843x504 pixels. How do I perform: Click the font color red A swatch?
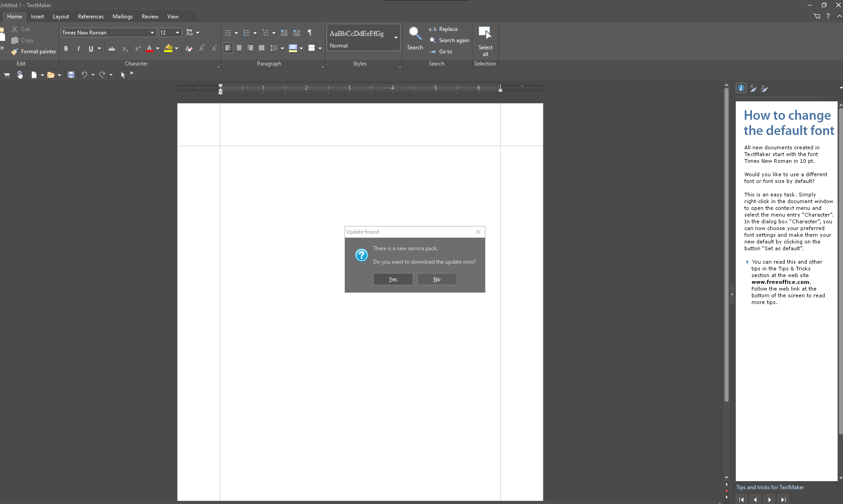pos(149,48)
